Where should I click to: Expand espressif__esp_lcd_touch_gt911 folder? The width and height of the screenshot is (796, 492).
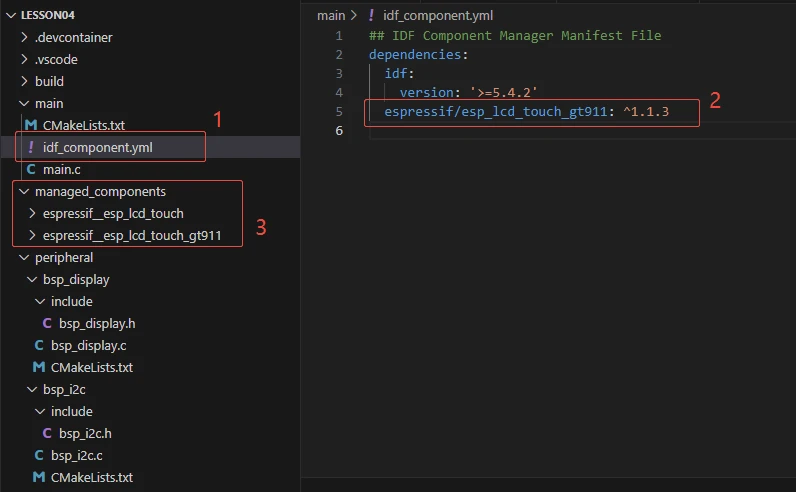(x=33, y=236)
